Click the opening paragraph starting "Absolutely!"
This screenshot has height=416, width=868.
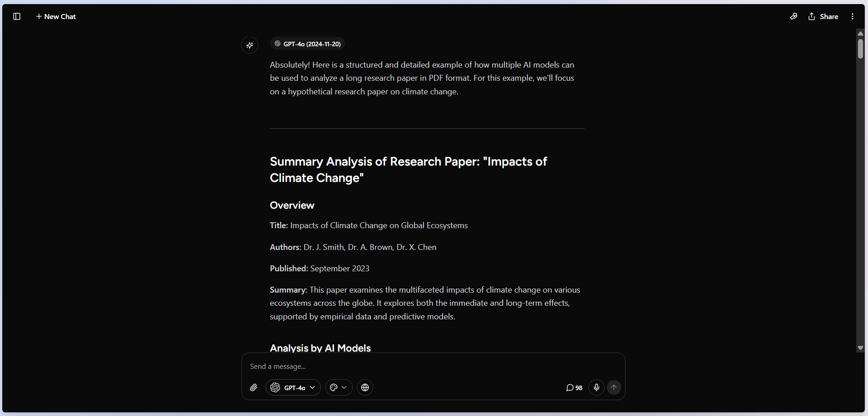click(422, 78)
